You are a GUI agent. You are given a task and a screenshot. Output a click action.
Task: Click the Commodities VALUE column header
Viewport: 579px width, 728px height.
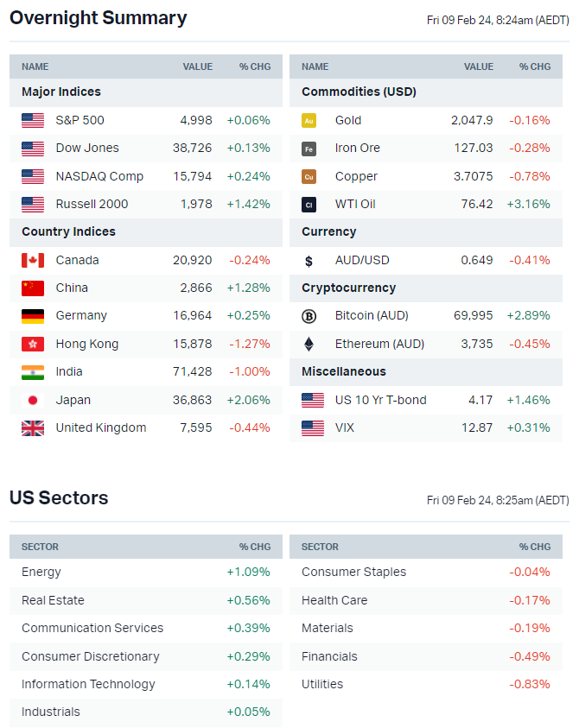pyautogui.click(x=479, y=66)
